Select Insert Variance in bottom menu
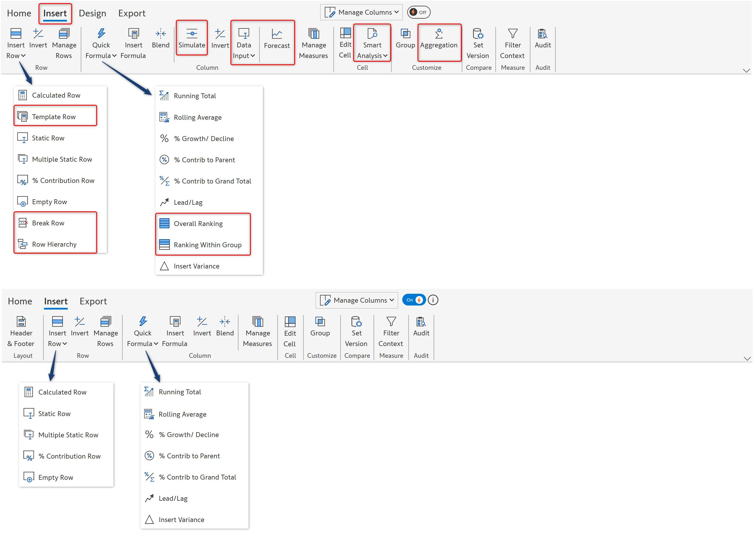The width and height of the screenshot is (756, 545). 181,520
